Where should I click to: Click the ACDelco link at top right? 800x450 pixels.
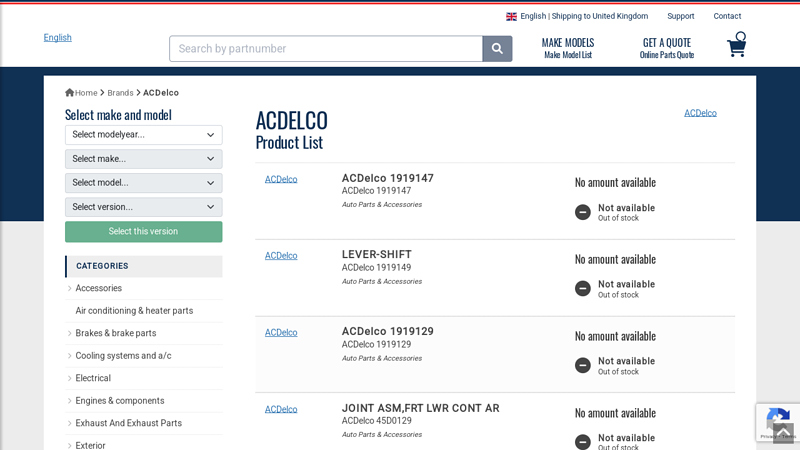pyautogui.click(x=700, y=113)
